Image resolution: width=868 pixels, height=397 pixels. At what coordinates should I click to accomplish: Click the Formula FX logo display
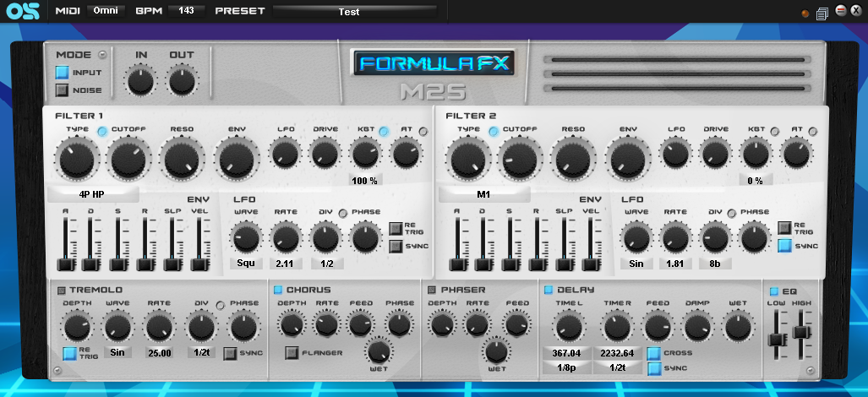[x=434, y=63]
